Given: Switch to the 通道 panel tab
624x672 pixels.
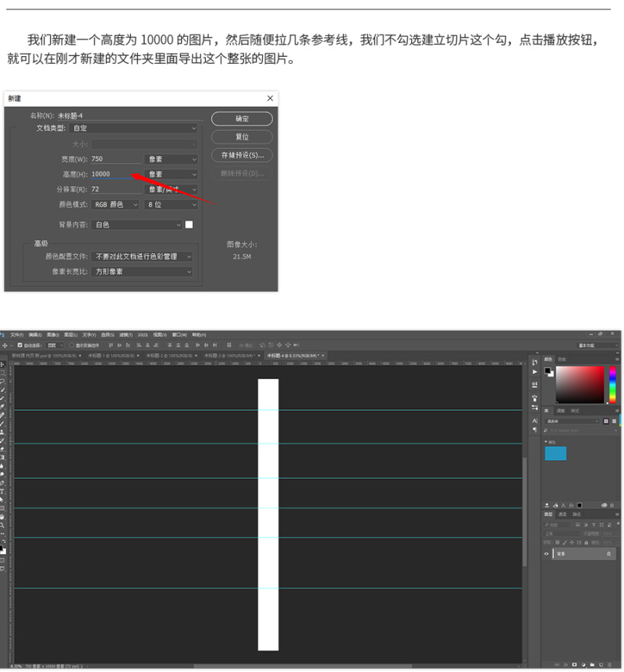Looking at the screenshot, I should (x=562, y=515).
